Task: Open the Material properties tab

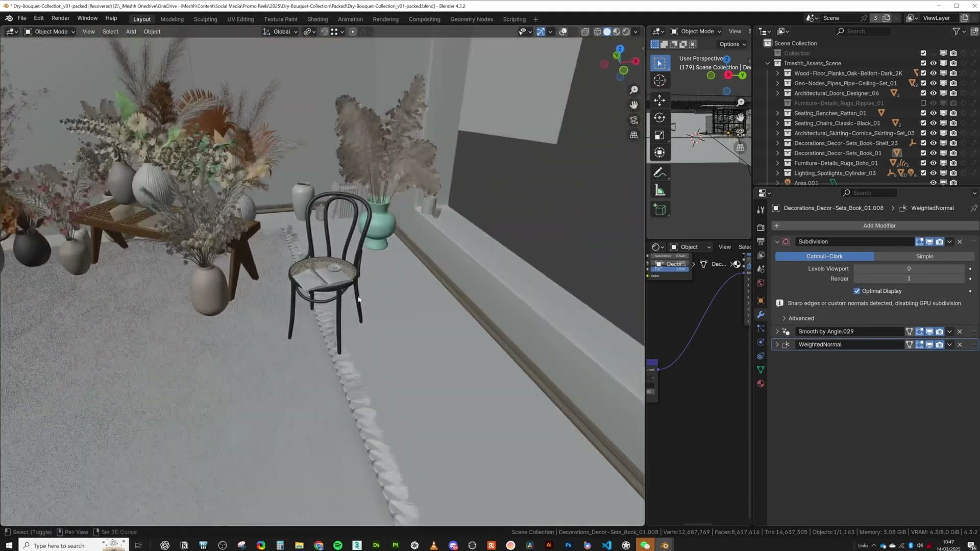Action: coord(761,384)
